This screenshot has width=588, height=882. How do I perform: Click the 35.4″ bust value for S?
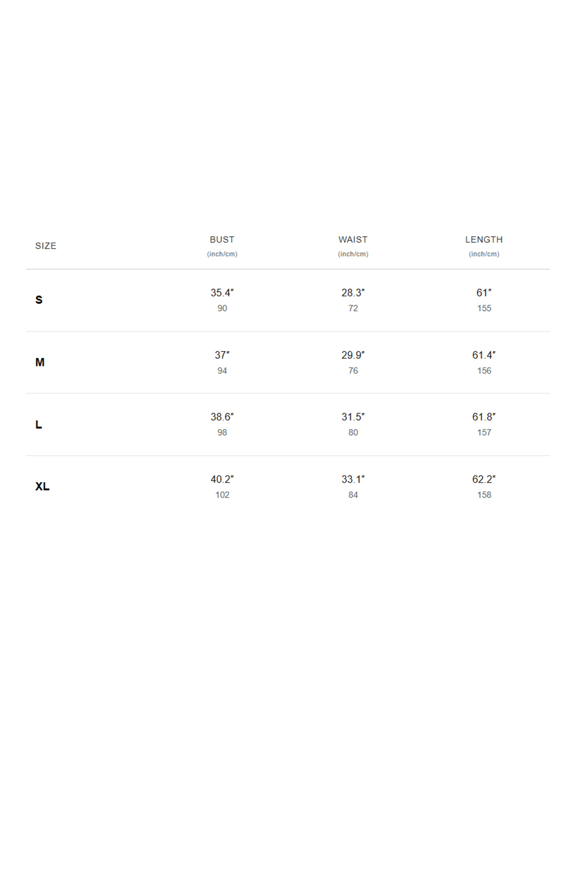pyautogui.click(x=222, y=293)
